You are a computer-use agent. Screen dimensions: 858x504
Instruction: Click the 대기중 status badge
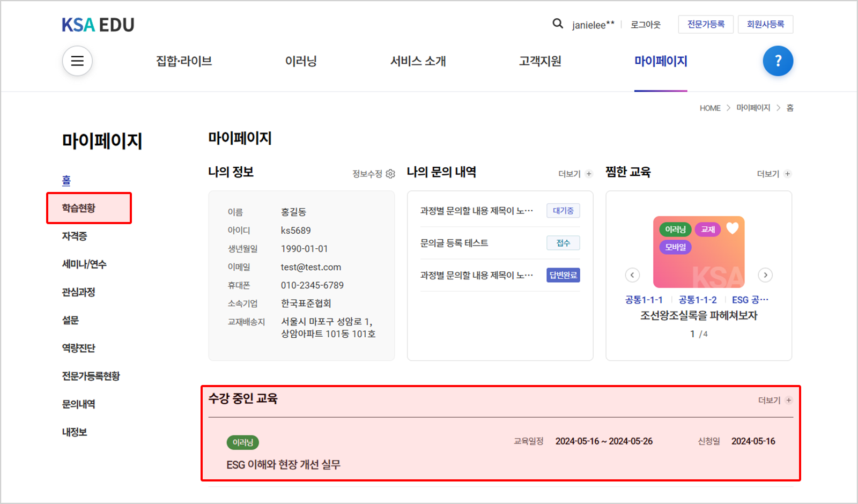point(563,211)
